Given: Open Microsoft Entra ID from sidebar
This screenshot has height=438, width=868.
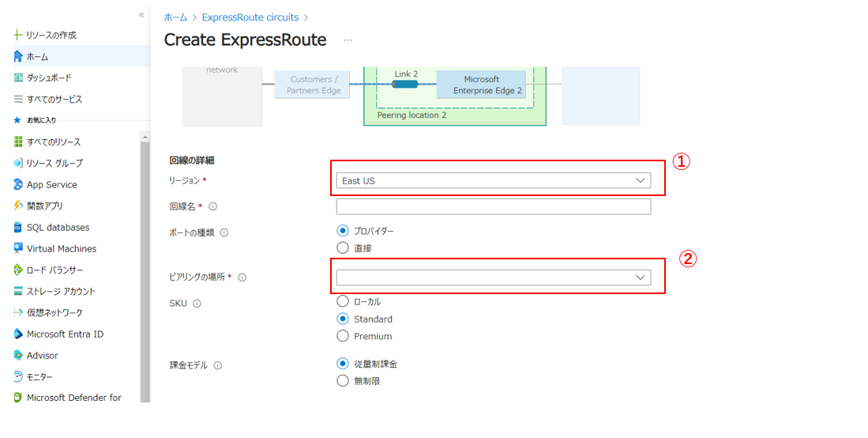Looking at the screenshot, I should [x=66, y=334].
